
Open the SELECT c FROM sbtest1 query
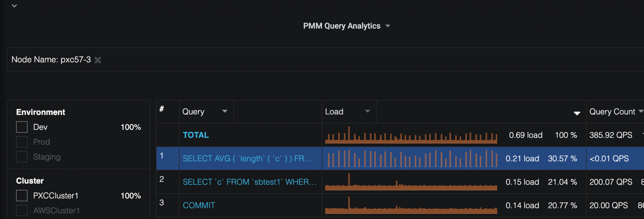[249, 182]
